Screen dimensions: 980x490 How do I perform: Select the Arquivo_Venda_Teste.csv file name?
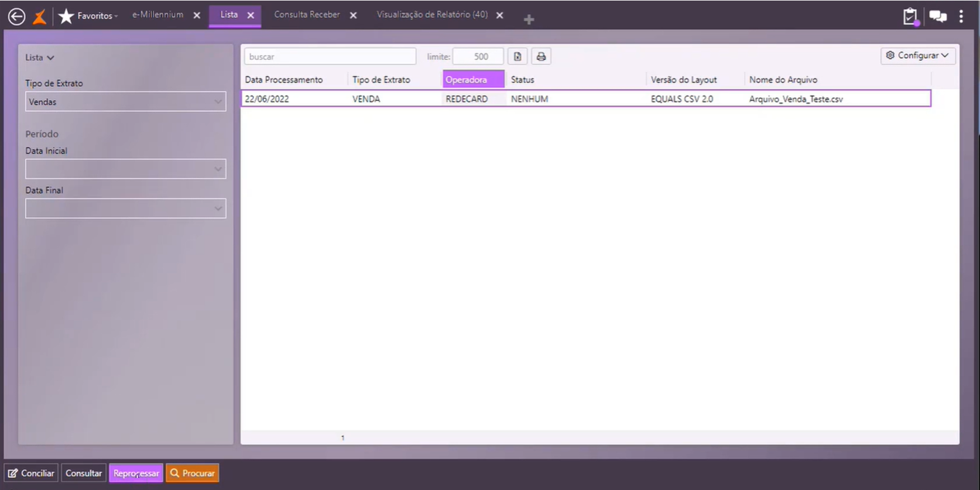click(x=796, y=99)
